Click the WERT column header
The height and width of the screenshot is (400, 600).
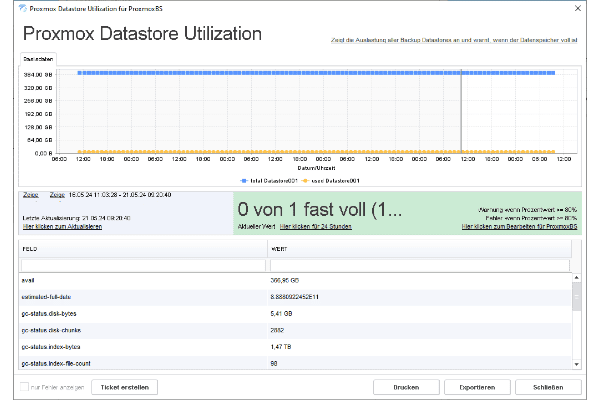tap(419, 249)
